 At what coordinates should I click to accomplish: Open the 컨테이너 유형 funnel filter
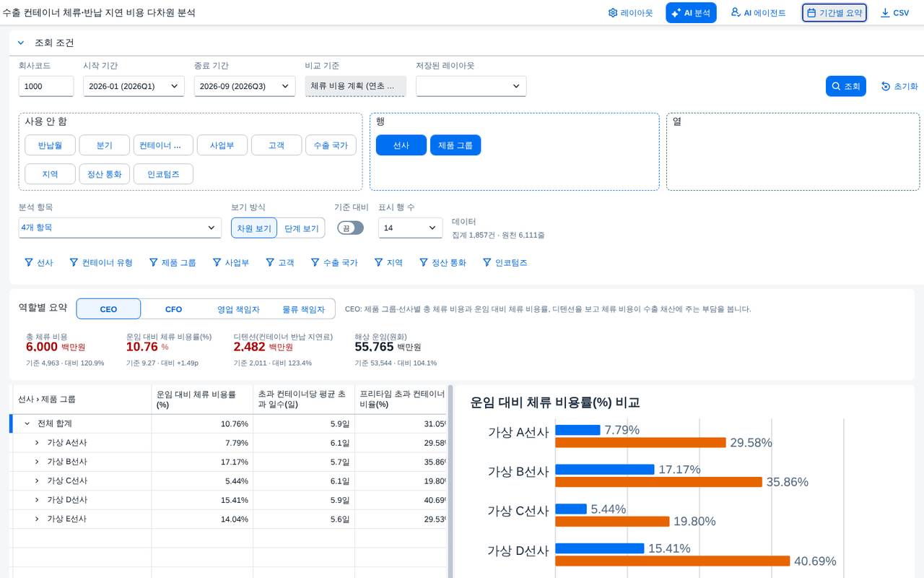(x=101, y=263)
